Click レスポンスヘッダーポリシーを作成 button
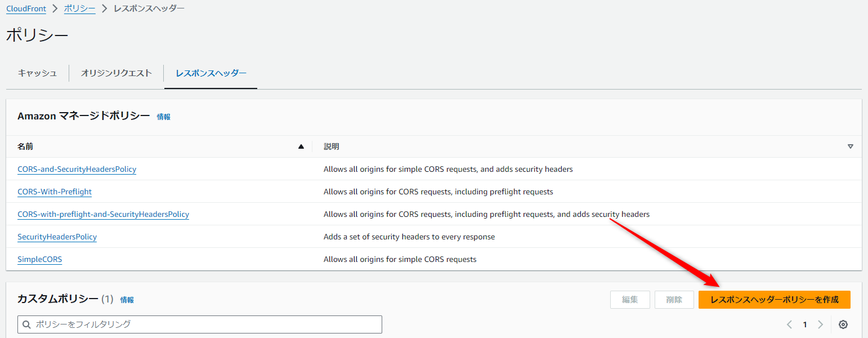Screen dimensions: 868x338 [x=775, y=300]
